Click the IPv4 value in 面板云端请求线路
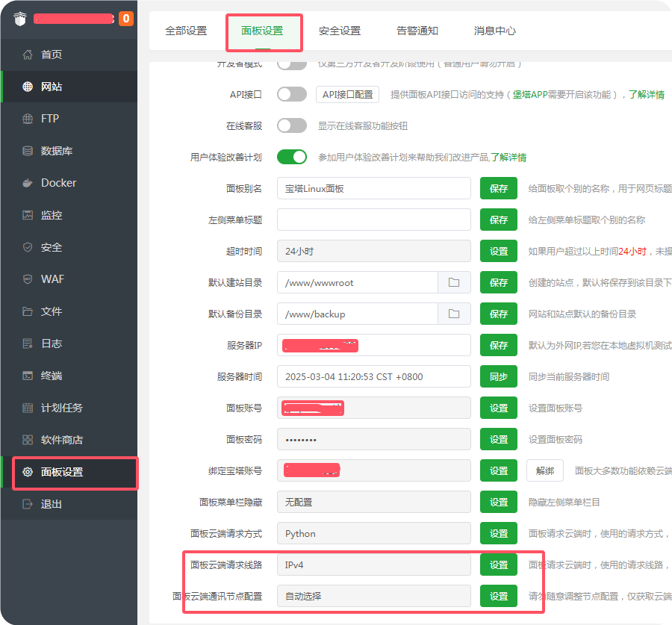The height and width of the screenshot is (625, 672). pos(374,565)
